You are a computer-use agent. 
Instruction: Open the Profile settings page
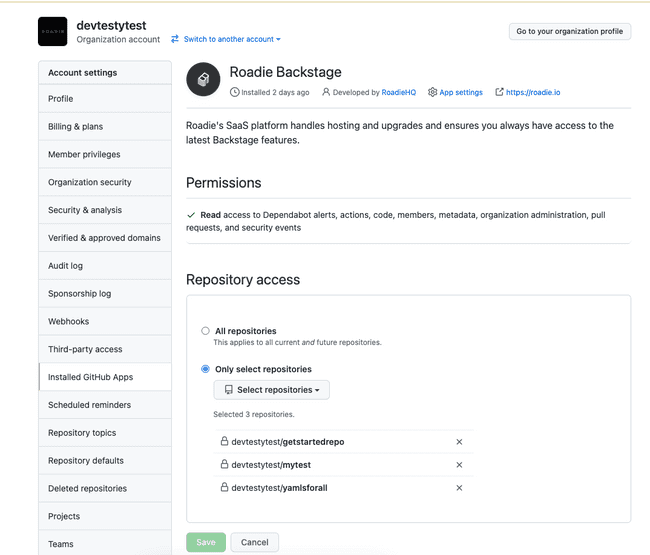[x=105, y=99]
